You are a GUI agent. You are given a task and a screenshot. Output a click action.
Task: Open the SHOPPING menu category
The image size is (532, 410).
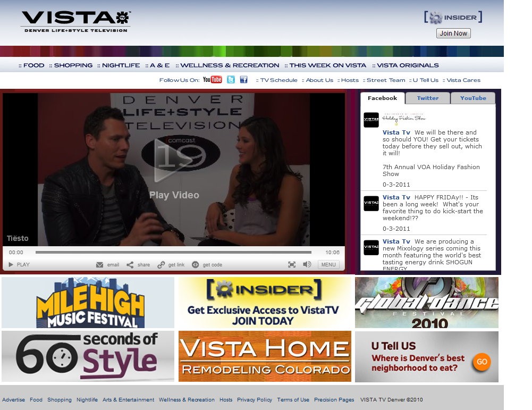71,65
